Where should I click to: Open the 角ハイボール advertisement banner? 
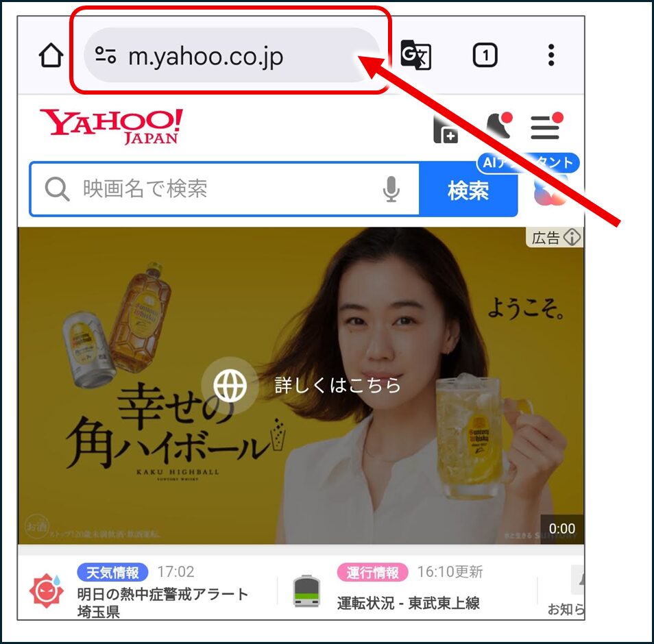click(301, 386)
